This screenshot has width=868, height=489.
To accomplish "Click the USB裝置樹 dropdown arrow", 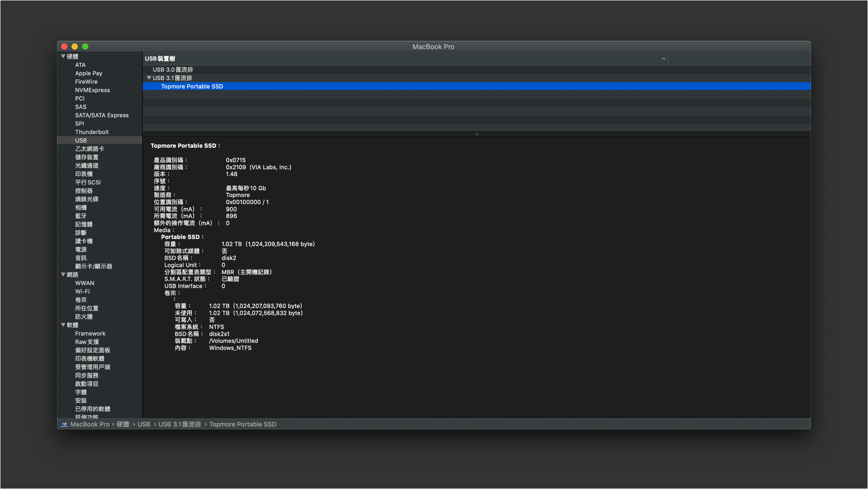I will 663,59.
